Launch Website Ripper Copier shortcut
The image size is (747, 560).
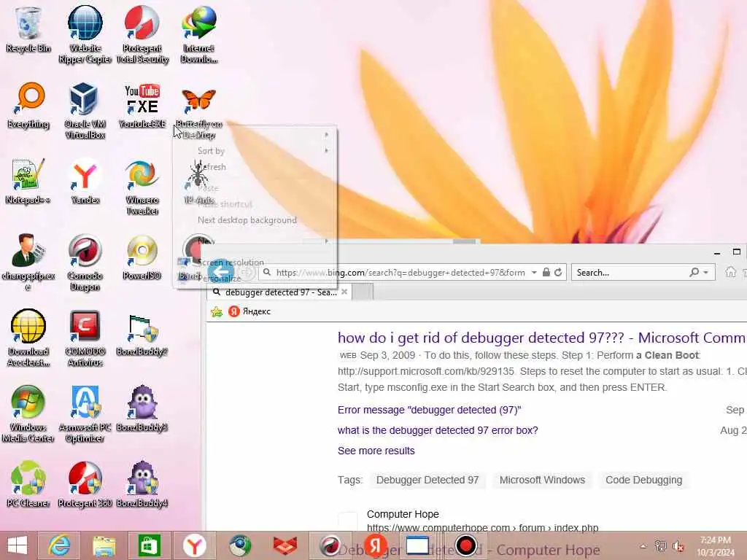tap(85, 34)
